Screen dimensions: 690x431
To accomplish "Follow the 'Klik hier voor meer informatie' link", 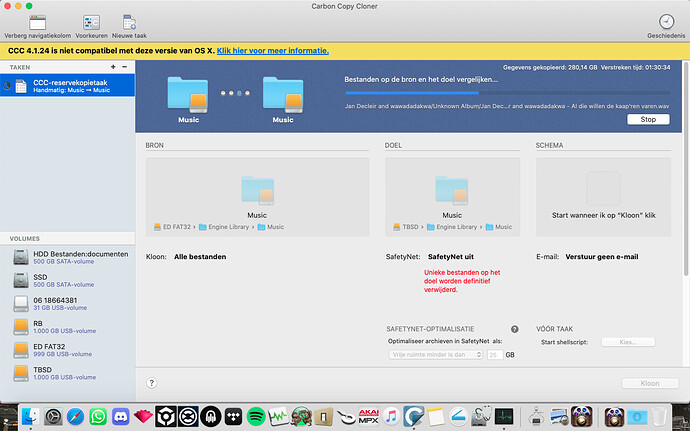I will click(273, 51).
